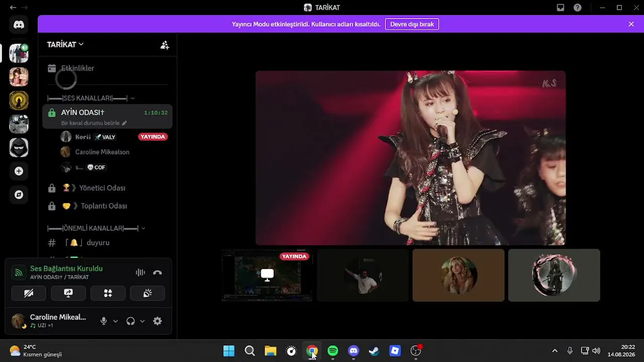Open Steam from the taskbar
Screen dimensions: 644x362
click(374, 351)
